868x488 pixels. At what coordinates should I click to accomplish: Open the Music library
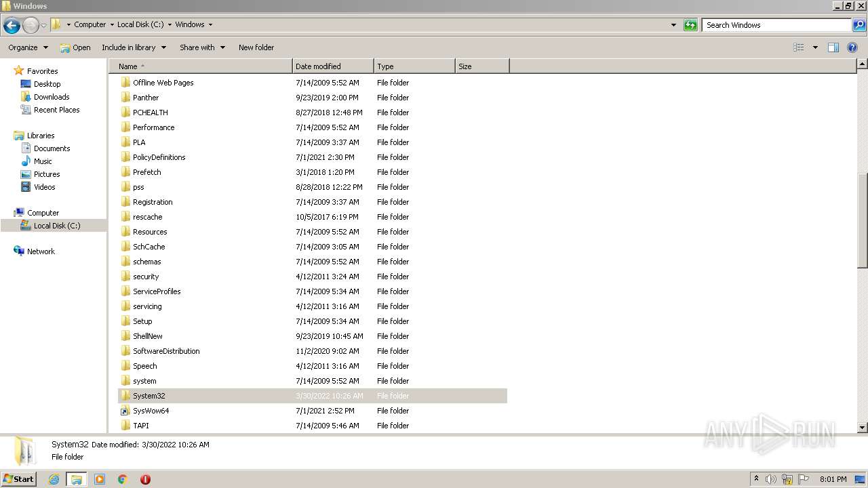(43, 161)
